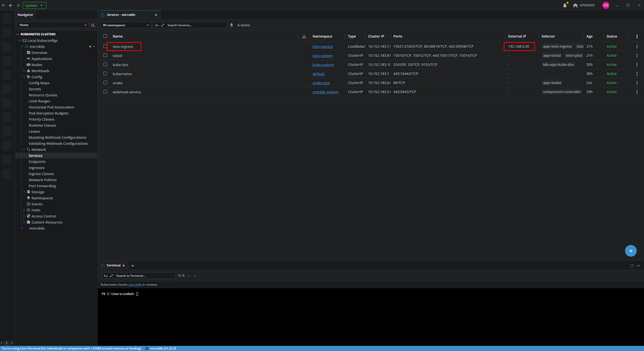The height and width of the screenshot is (351, 644).
Task: Check the istio-ingress row checkbox
Action: [x=105, y=46]
